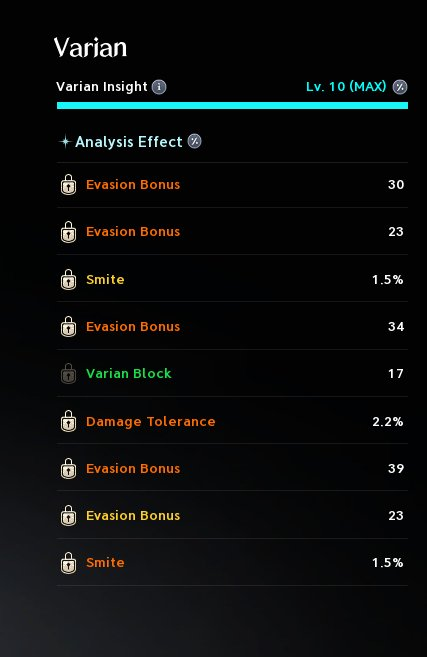Toggle the lock on the Damage Tolerance row
The width and height of the screenshot is (427, 657).
pyautogui.click(x=68, y=421)
